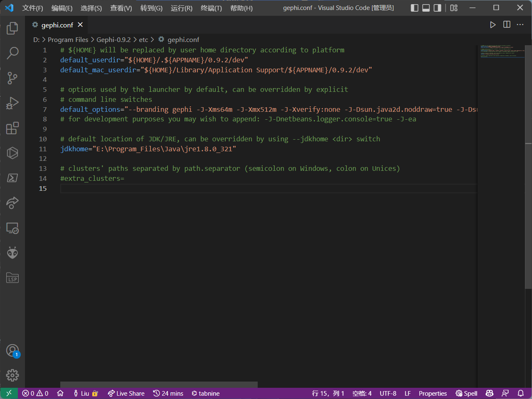Open the 帮助(H) menu
Image resolution: width=532 pixels, height=399 pixels.
click(241, 8)
